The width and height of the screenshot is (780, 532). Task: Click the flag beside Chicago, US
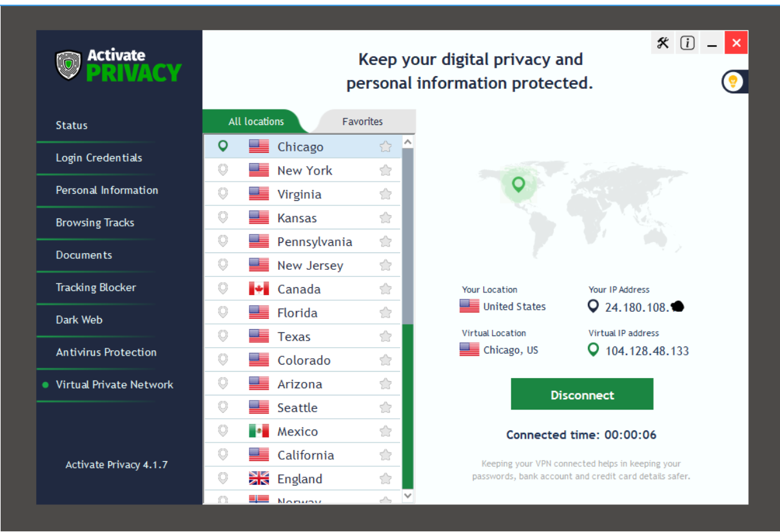469,350
